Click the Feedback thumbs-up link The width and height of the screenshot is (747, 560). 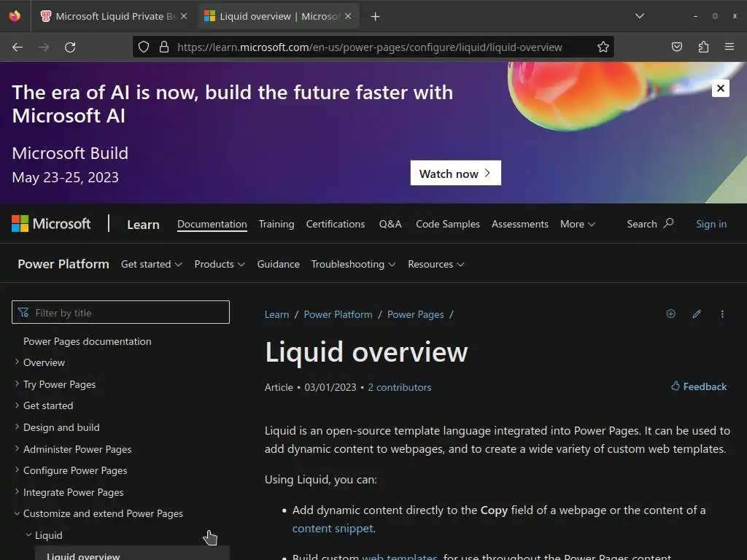[699, 386]
